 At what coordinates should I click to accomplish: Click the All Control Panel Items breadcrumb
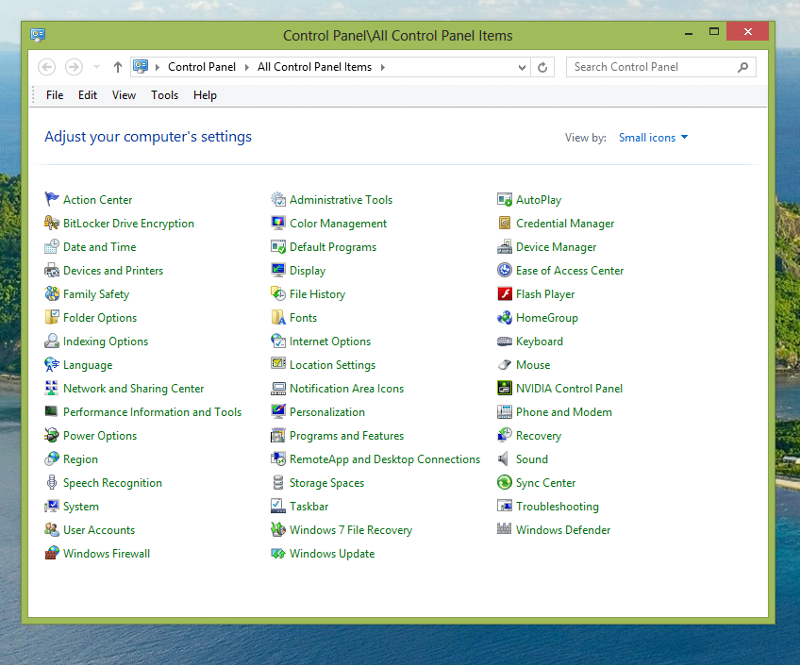pos(314,67)
